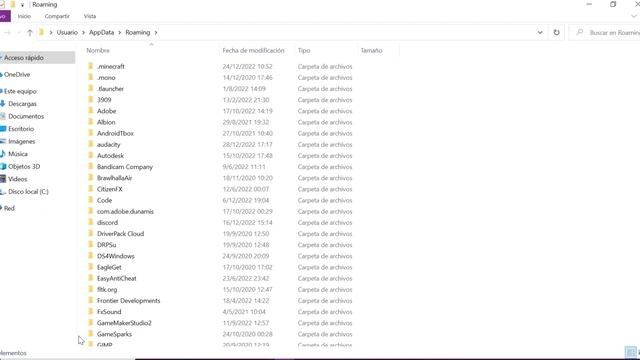This screenshot has height=360, width=640.
Task: Click the Code folder icon
Action: (x=91, y=200)
